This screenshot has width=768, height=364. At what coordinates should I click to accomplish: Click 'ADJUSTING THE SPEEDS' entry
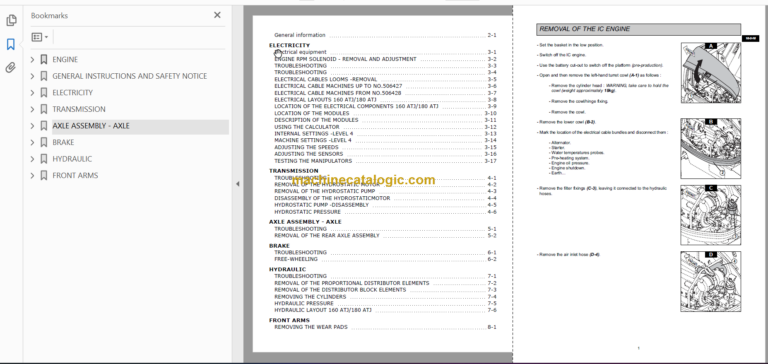pyautogui.click(x=306, y=147)
